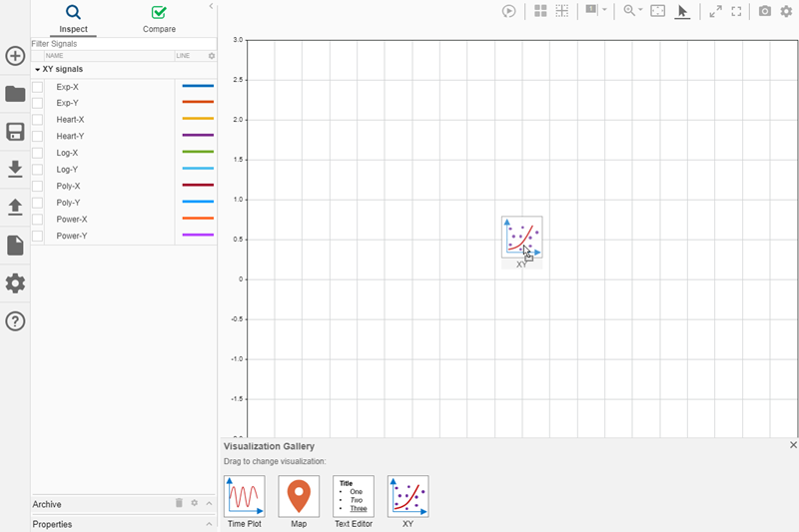Viewport: 799px width, 532px height.
Task: Select the Heart-X signal name
Action: coord(70,120)
